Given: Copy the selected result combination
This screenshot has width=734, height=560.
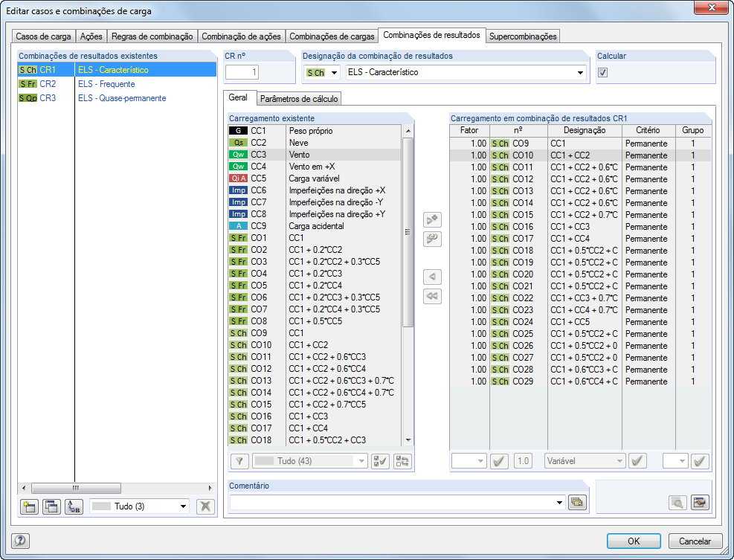Looking at the screenshot, I should (51, 506).
